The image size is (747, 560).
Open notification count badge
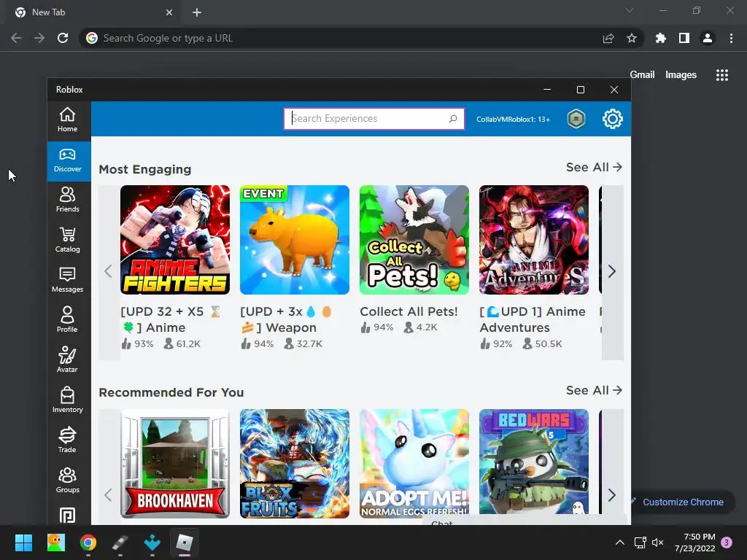[727, 542]
